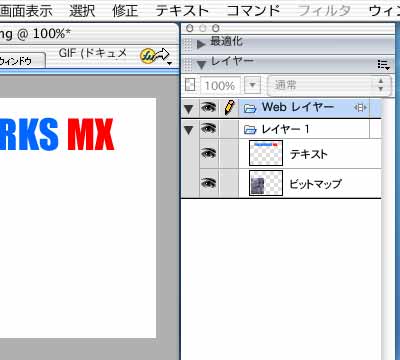This screenshot has height=360, width=400.
Task: Open the テキスト menu
Action: (x=182, y=11)
